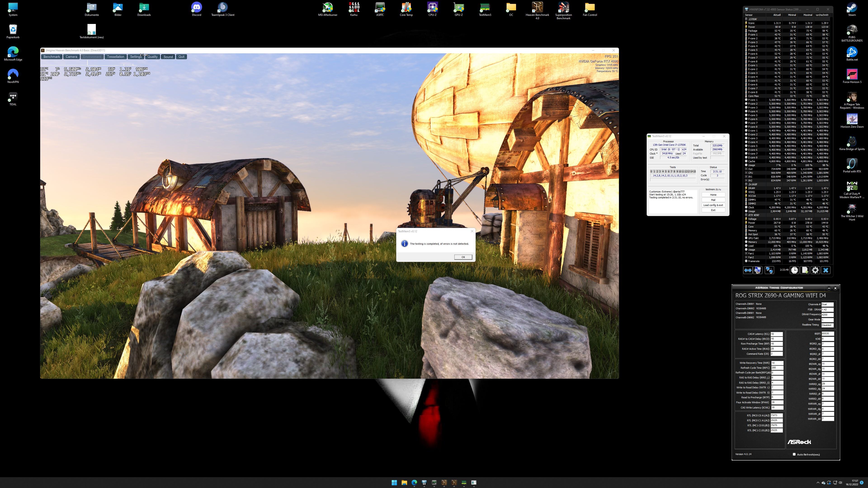Screen dimensions: 868x488
Task: Click OK in TestMem5 completion dialog
Action: [463, 257]
